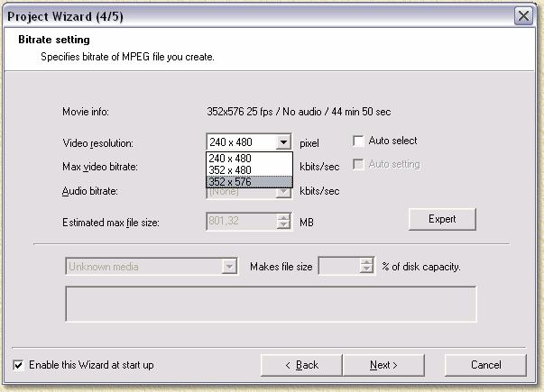Open the Audio bitrate dropdown arrow
The image size is (544, 392).
click(x=283, y=192)
